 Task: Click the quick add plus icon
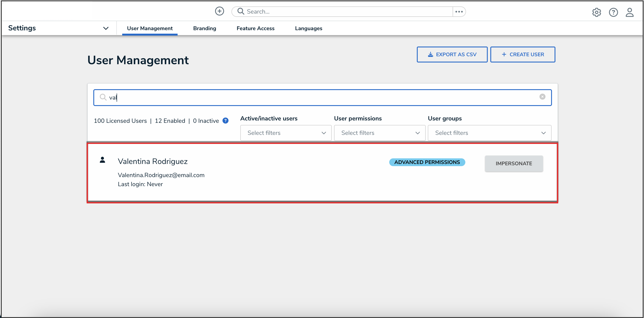pyautogui.click(x=219, y=11)
